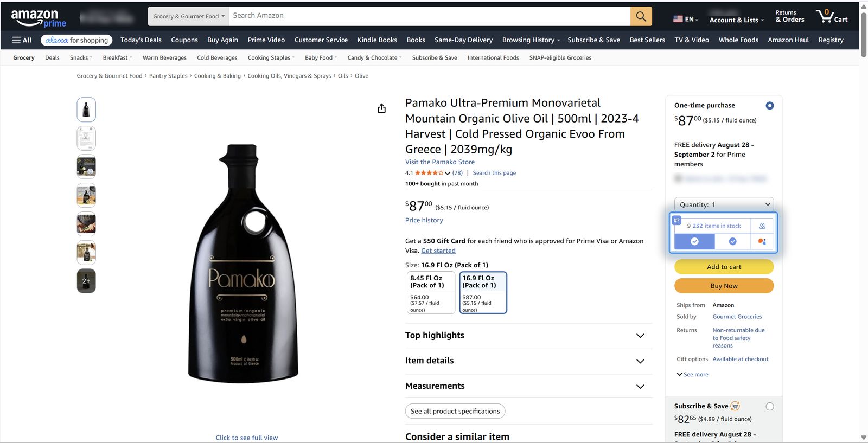Open the All hamburger menu

(x=22, y=40)
